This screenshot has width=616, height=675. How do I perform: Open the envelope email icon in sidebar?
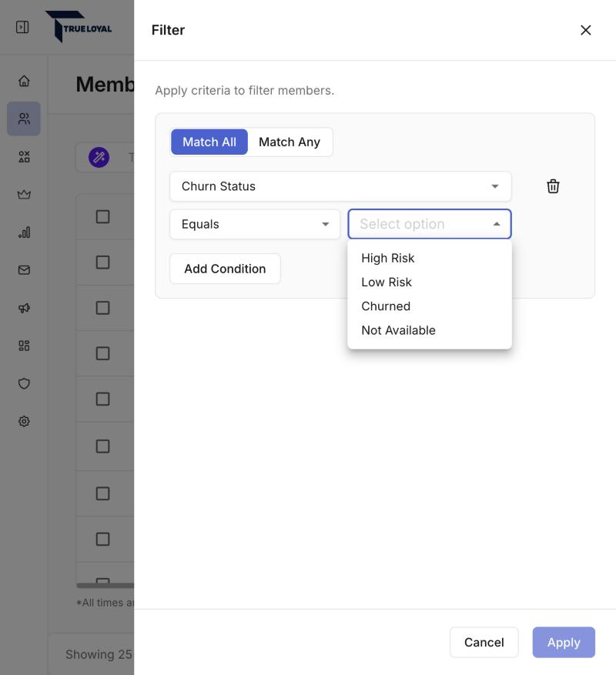coord(24,270)
